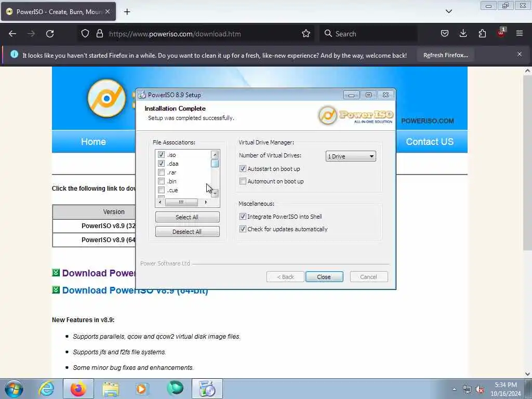
Task: Click the site security padlock icon
Action: point(99,34)
